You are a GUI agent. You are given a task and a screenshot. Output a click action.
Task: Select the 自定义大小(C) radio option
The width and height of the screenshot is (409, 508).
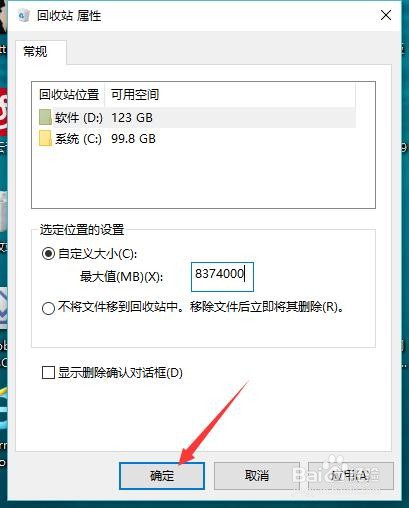coord(48,254)
